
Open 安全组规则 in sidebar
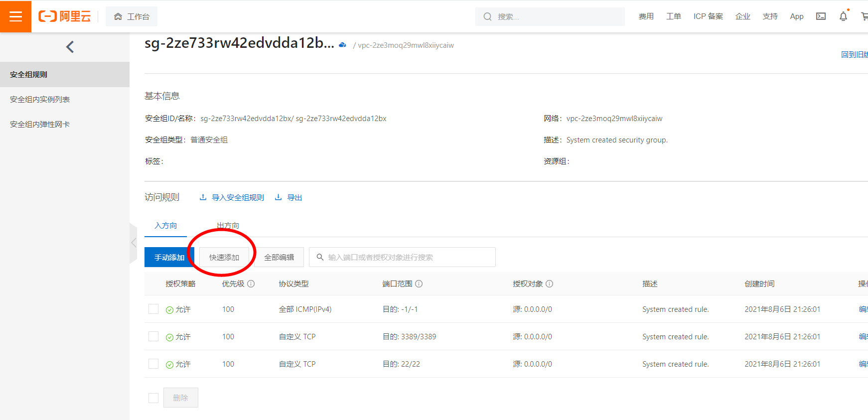click(65, 74)
